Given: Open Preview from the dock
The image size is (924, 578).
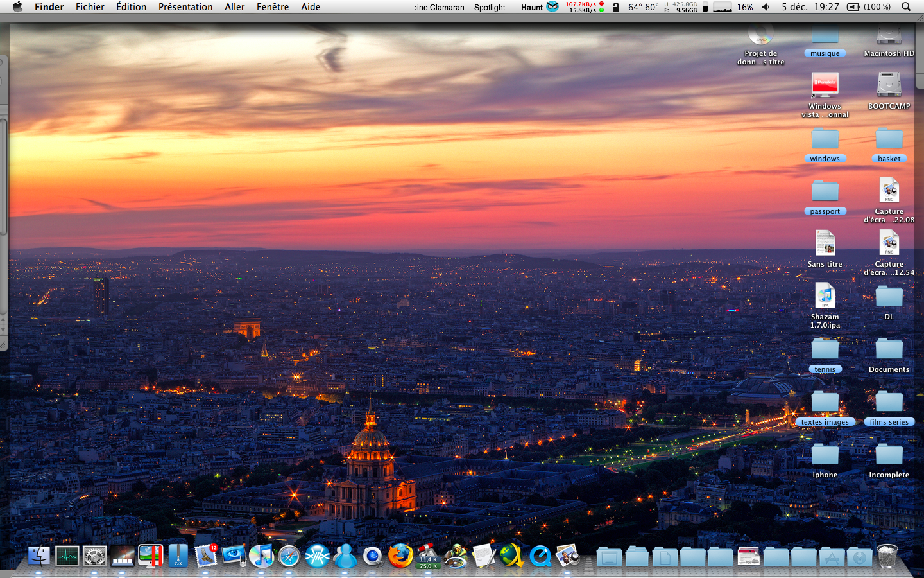Looking at the screenshot, I should coord(568,556).
